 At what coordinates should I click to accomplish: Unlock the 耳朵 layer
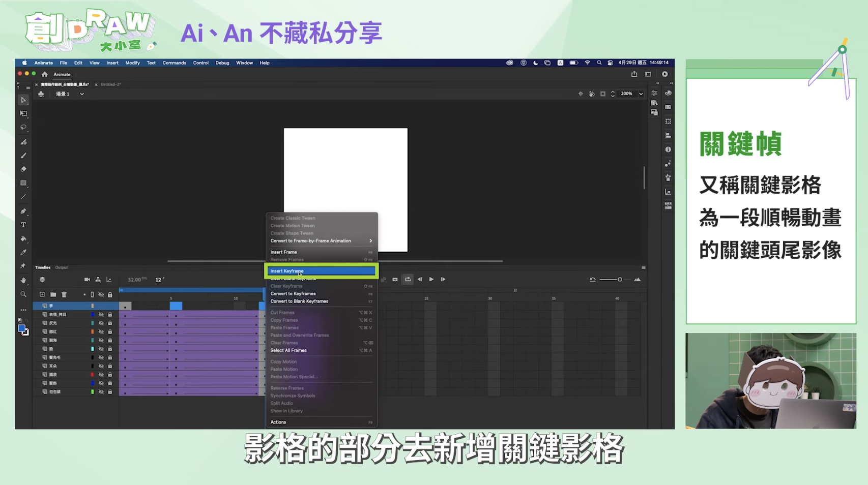point(110,366)
